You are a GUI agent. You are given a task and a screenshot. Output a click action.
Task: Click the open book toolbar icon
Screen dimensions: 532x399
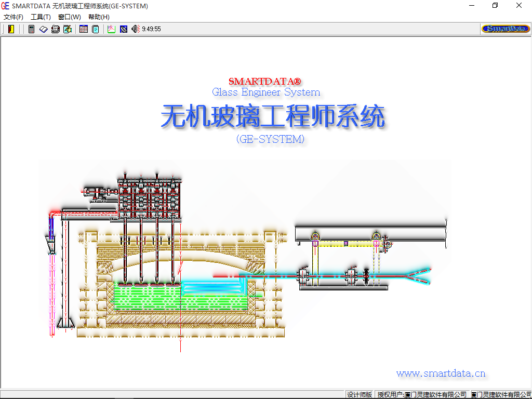pyautogui.click(x=44, y=29)
